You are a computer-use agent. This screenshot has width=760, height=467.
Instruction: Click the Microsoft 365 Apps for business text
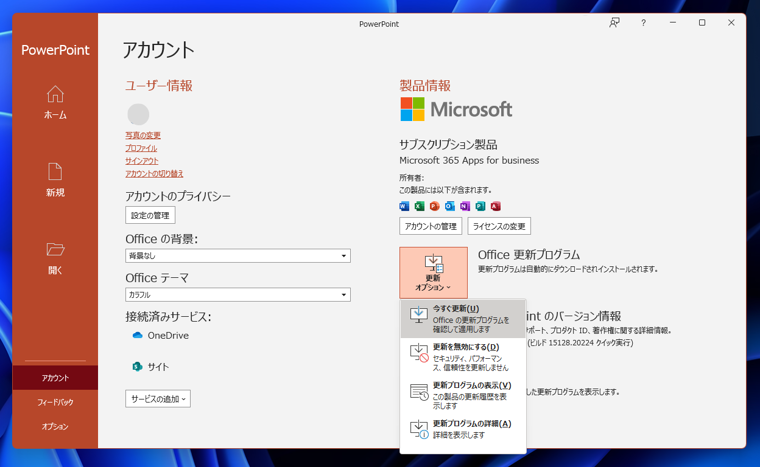coord(469,160)
